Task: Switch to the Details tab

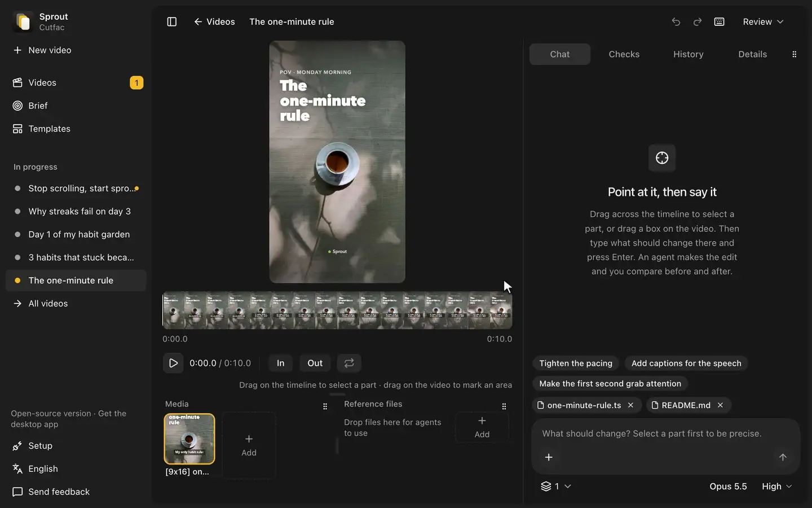Action: [753, 54]
